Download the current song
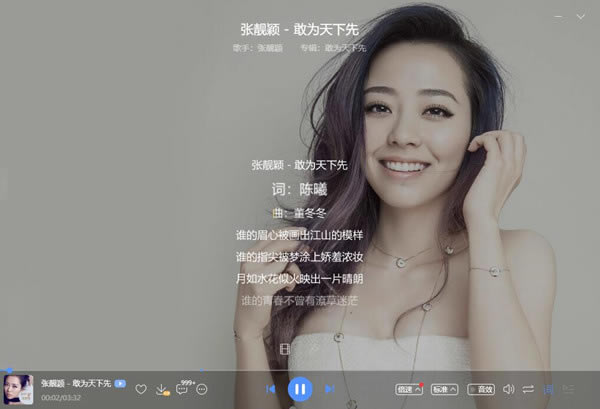Viewport: 600px width, 409px height. coord(162,389)
